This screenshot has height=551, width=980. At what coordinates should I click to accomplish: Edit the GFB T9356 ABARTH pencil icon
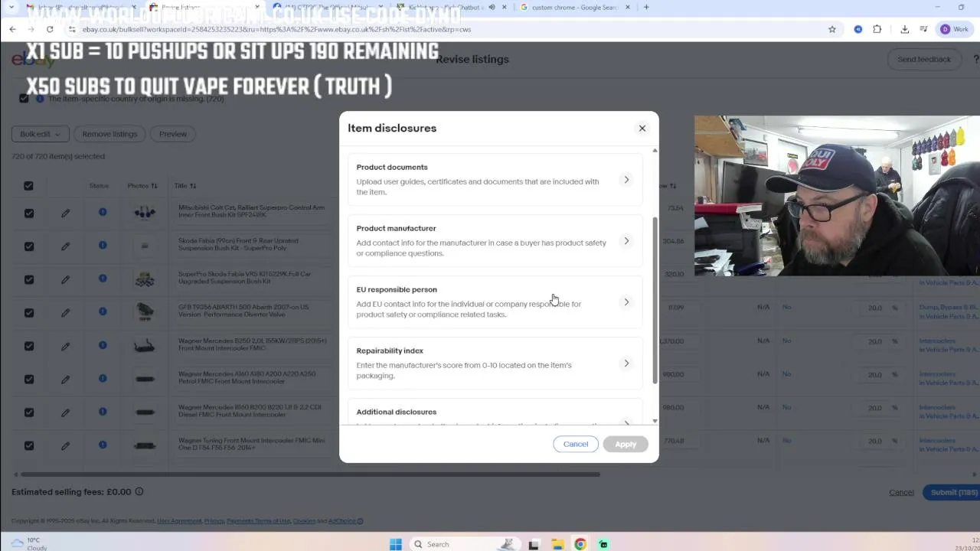pyautogui.click(x=65, y=312)
